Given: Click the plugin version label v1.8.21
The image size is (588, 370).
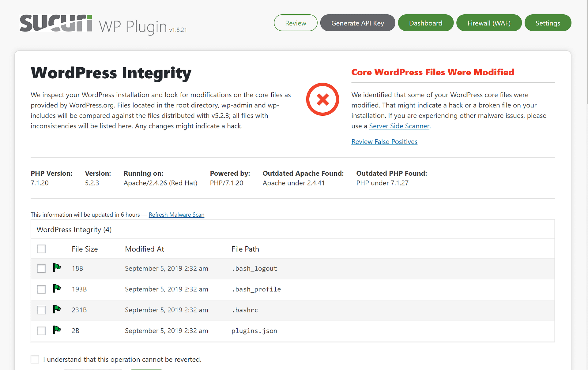Looking at the screenshot, I should click(x=178, y=30).
